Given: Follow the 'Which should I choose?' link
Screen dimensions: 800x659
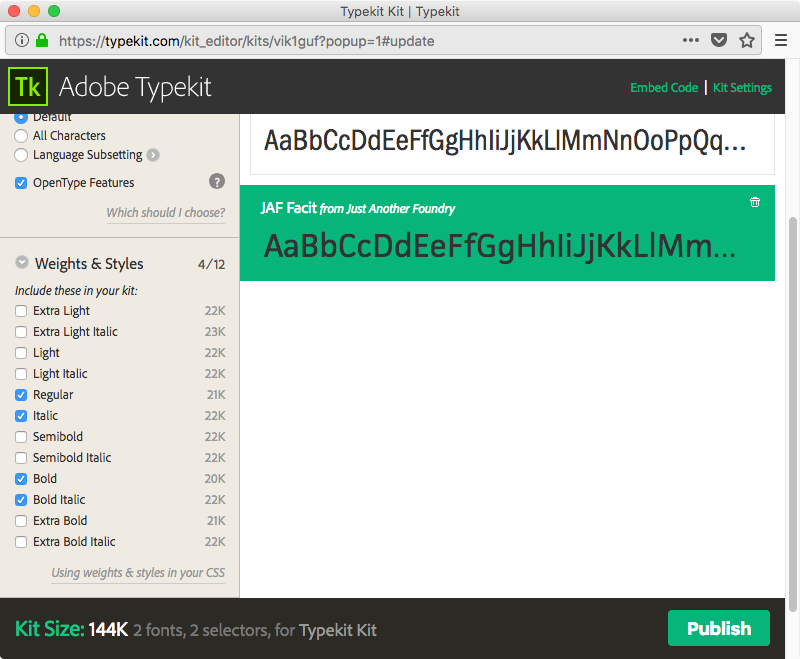Looking at the screenshot, I should [165, 213].
